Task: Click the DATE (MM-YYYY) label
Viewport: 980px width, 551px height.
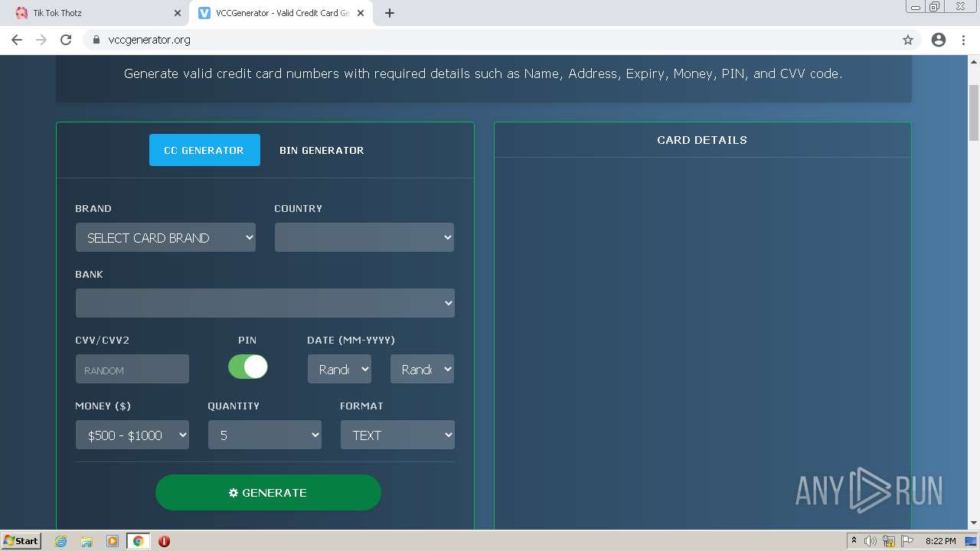Action: 351,340
